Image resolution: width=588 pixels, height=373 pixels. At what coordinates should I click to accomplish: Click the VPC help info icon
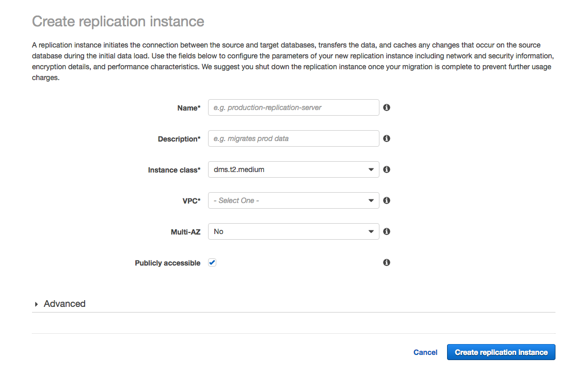click(386, 200)
